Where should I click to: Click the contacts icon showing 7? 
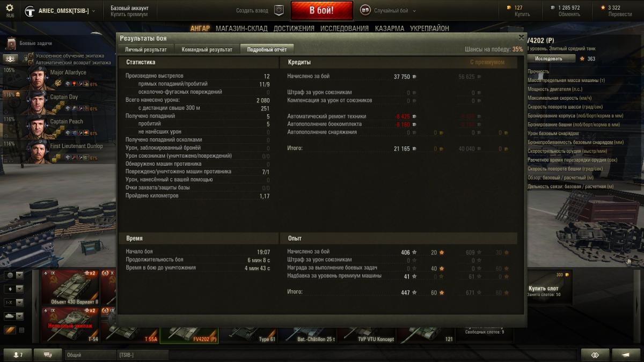pyautogui.click(x=18, y=354)
